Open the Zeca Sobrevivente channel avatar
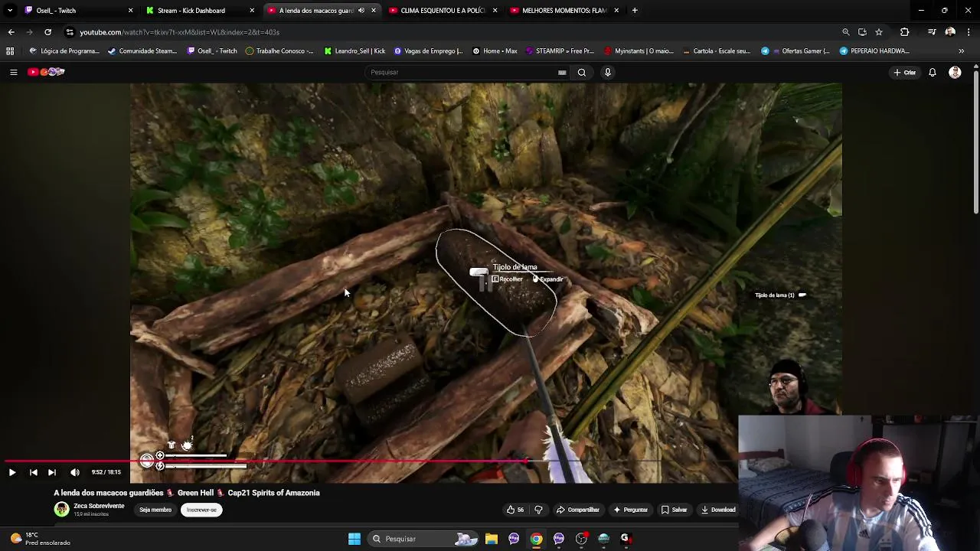This screenshot has width=980, height=551. (x=61, y=510)
